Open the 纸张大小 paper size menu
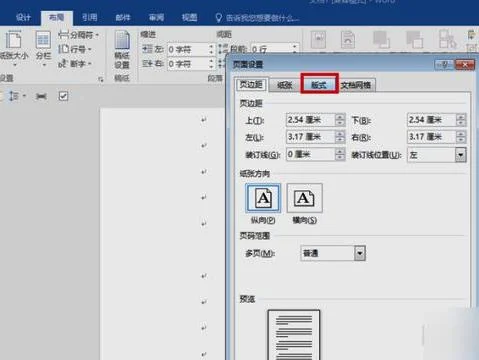Image resolution: width=479 pixels, height=360 pixels. tap(13, 47)
